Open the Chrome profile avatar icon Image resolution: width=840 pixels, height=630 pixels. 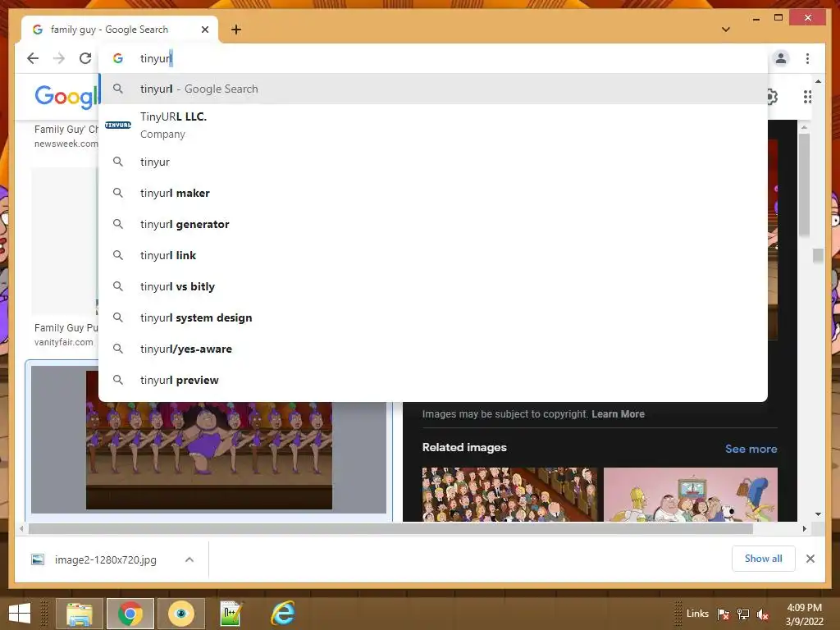[x=781, y=58]
